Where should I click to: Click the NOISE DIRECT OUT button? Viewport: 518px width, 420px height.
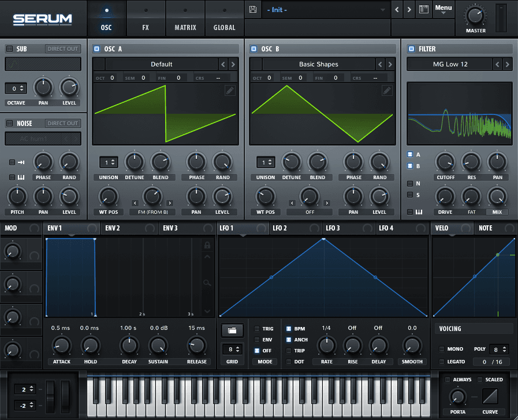[63, 123]
